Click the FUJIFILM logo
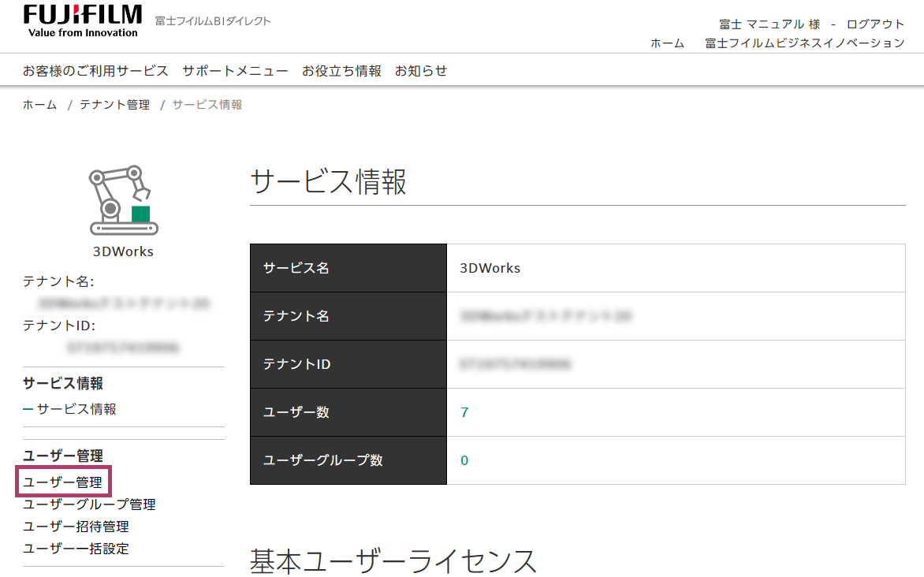 coord(83,20)
